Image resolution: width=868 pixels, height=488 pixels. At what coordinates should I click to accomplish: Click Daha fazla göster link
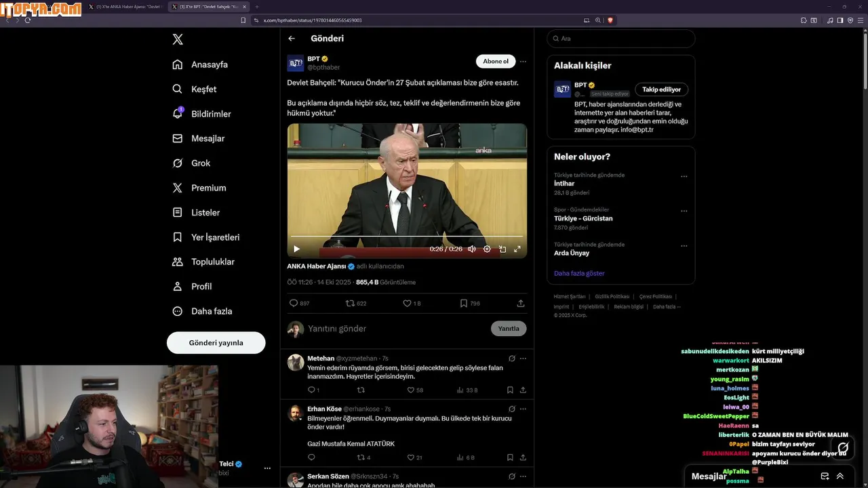tap(579, 273)
